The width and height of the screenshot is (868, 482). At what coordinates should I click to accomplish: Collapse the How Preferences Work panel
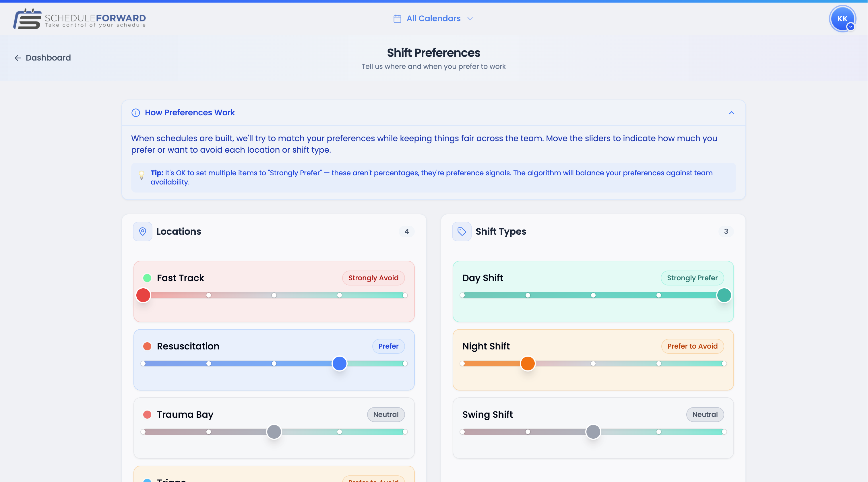pyautogui.click(x=731, y=113)
